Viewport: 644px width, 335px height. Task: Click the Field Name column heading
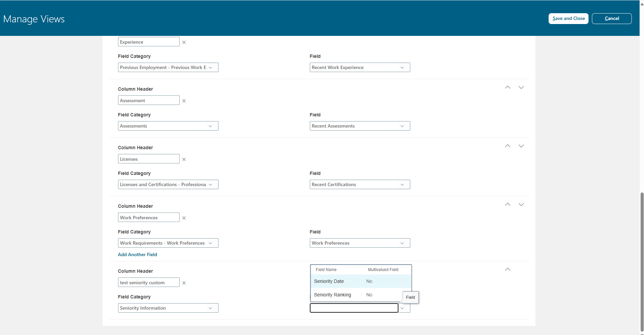(326, 270)
